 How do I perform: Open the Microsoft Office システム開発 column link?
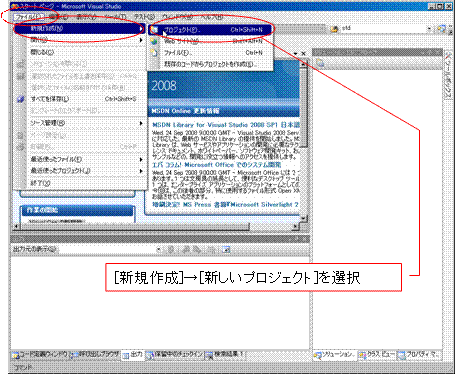point(217,165)
